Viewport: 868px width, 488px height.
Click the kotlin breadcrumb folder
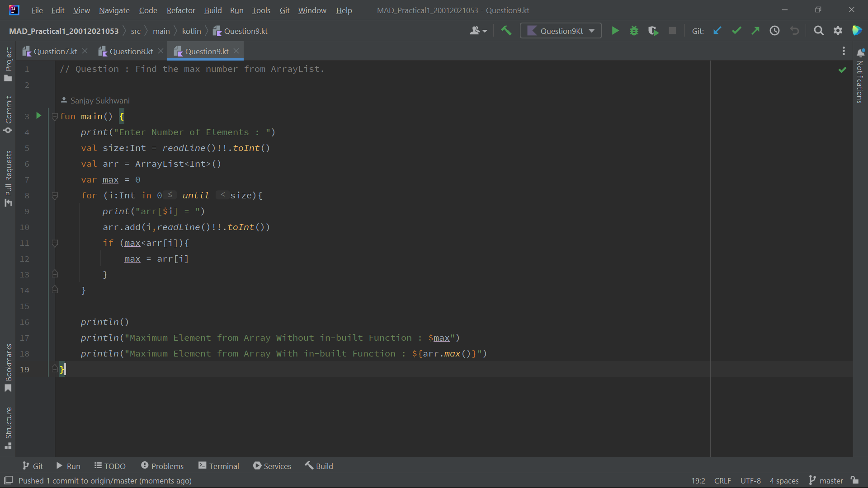tap(191, 31)
